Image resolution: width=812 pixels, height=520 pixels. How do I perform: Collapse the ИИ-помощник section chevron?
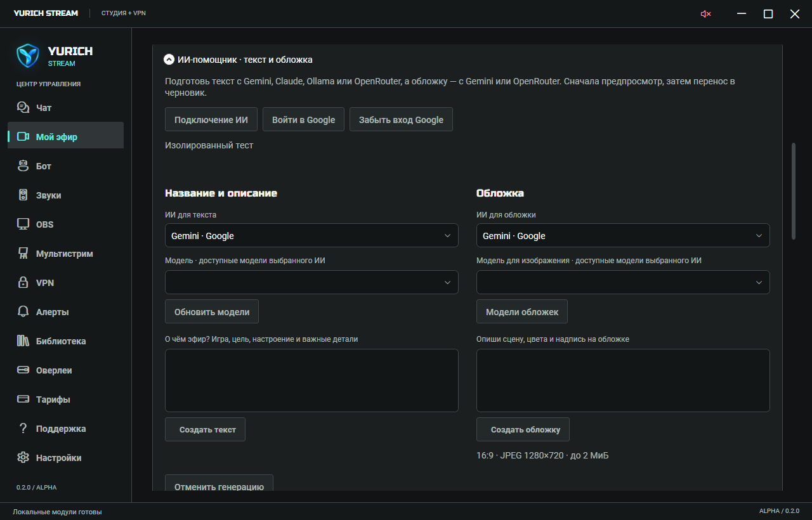169,60
